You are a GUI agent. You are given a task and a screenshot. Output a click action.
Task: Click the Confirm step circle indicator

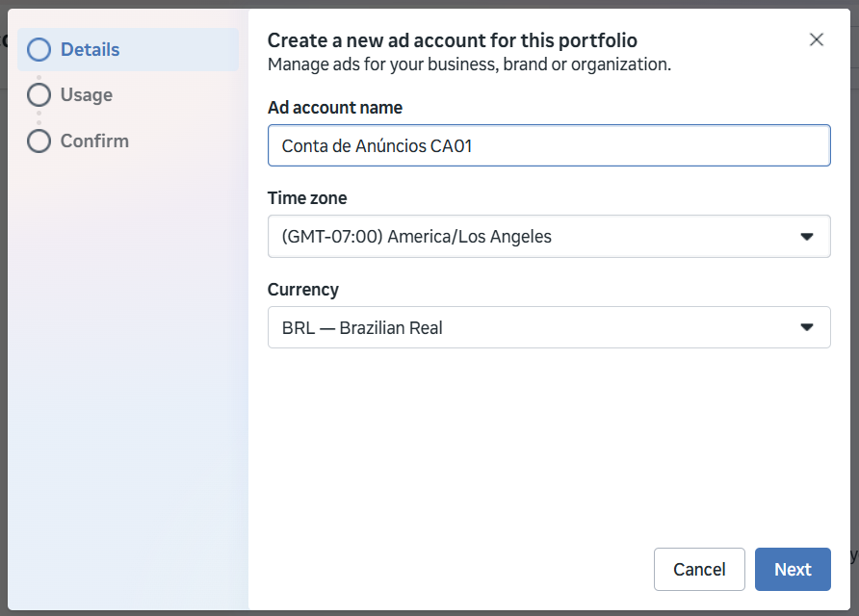coord(39,141)
